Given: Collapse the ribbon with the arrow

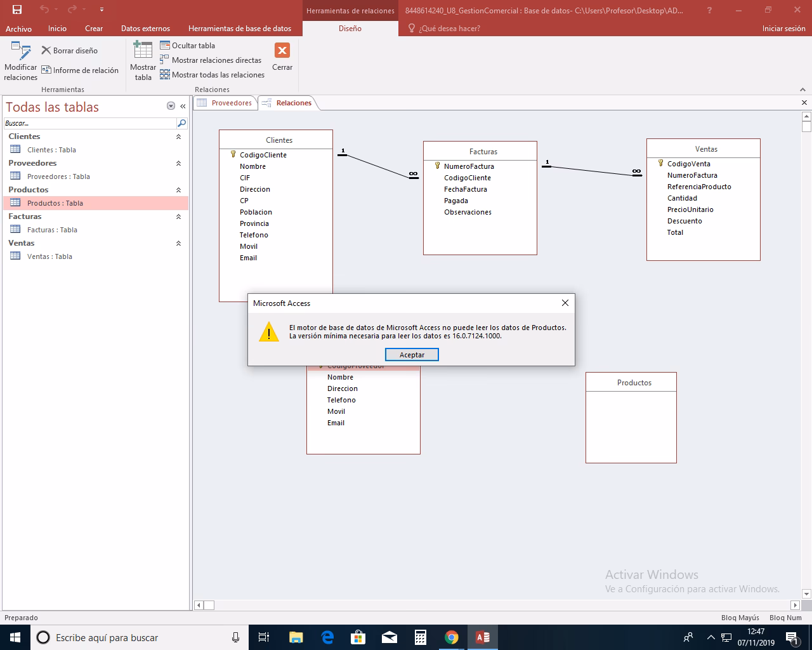Looking at the screenshot, I should (803, 90).
